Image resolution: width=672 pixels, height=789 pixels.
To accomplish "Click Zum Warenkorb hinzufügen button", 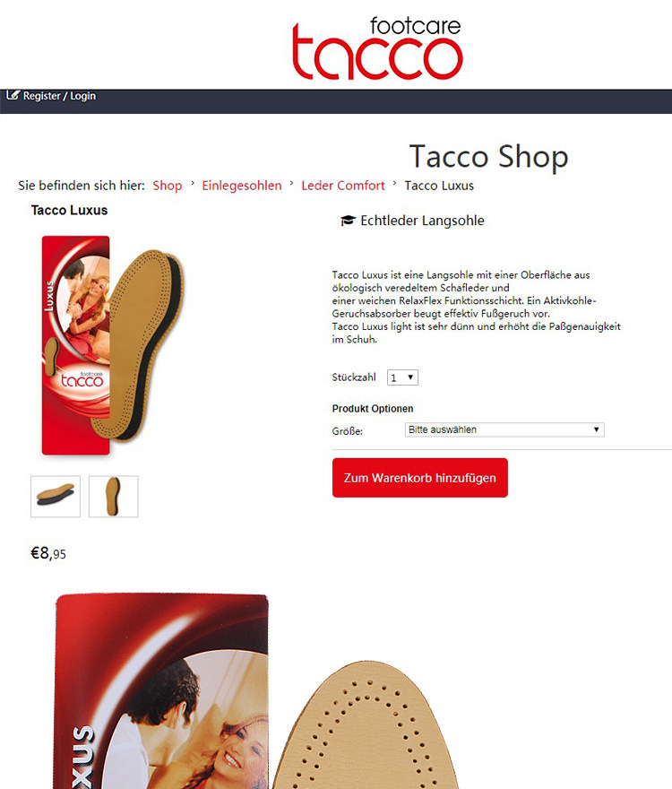I will [x=420, y=478].
